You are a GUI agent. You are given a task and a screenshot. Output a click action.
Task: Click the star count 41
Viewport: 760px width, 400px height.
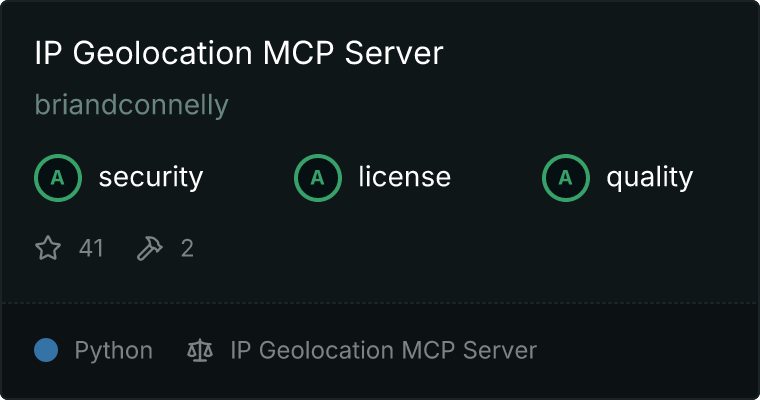[91, 248]
